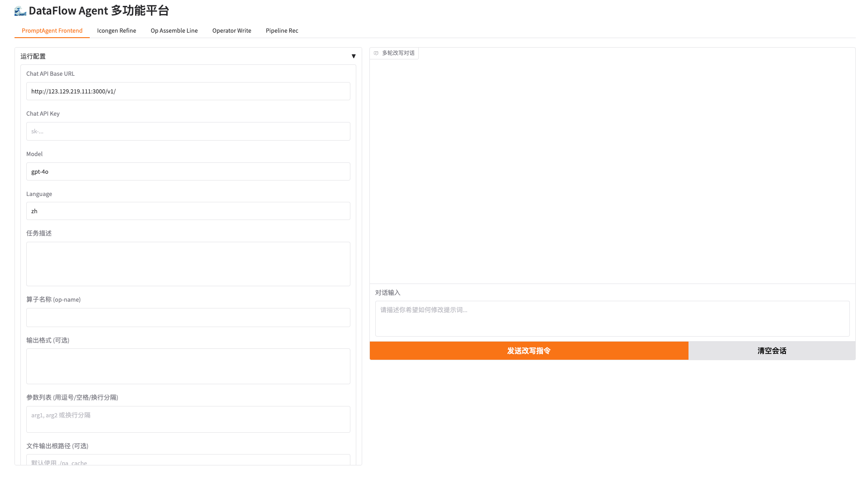Click the Chat API Base URL field
868x494 pixels.
click(x=188, y=91)
